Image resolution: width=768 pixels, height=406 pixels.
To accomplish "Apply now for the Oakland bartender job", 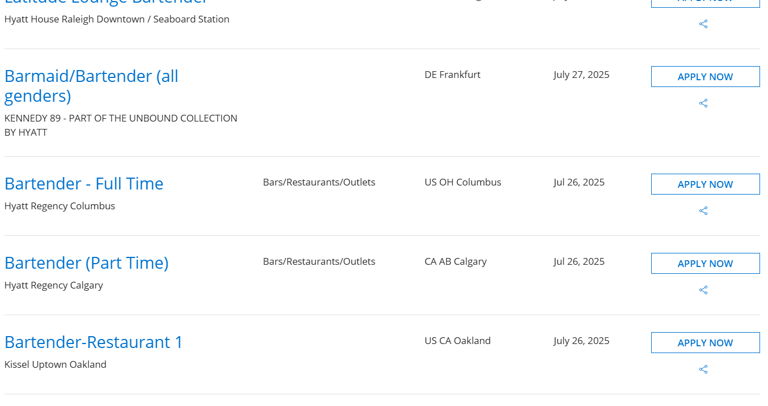I will coord(705,342).
